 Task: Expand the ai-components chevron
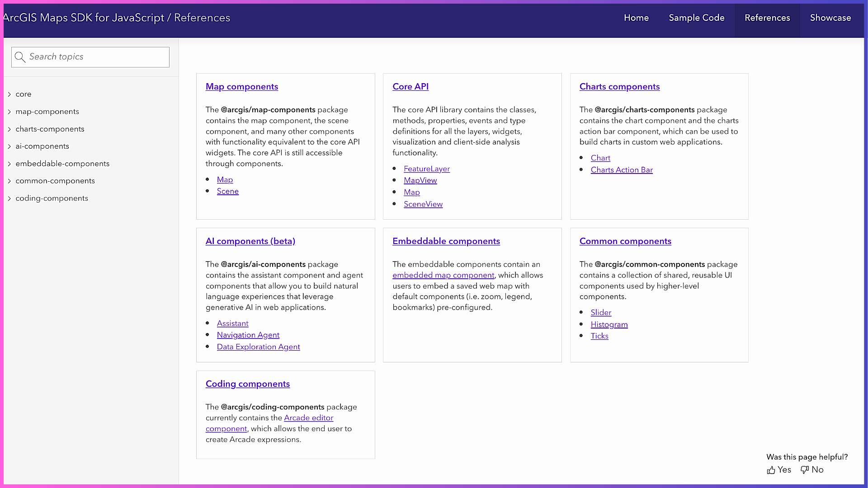pos(9,146)
